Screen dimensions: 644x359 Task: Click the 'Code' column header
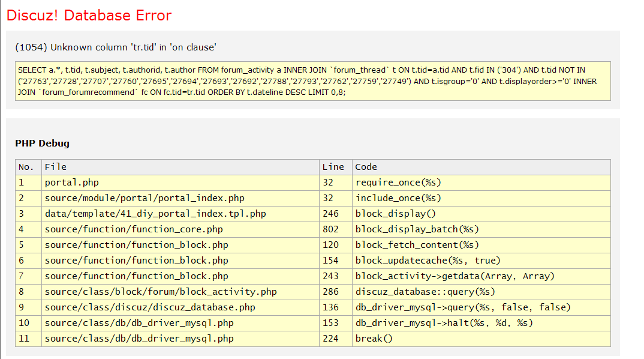click(482, 167)
